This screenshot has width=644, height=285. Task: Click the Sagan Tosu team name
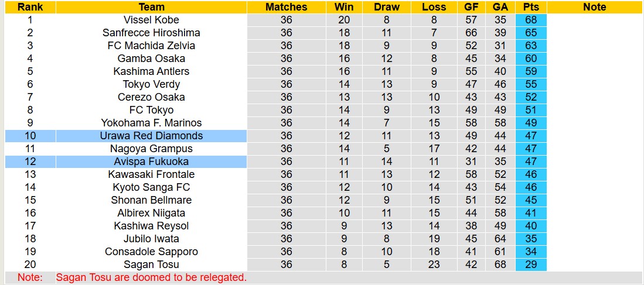(x=151, y=265)
